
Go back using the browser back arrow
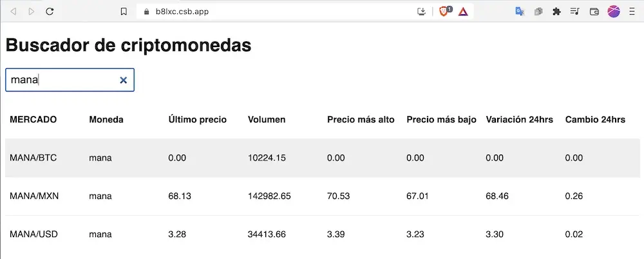[13, 12]
